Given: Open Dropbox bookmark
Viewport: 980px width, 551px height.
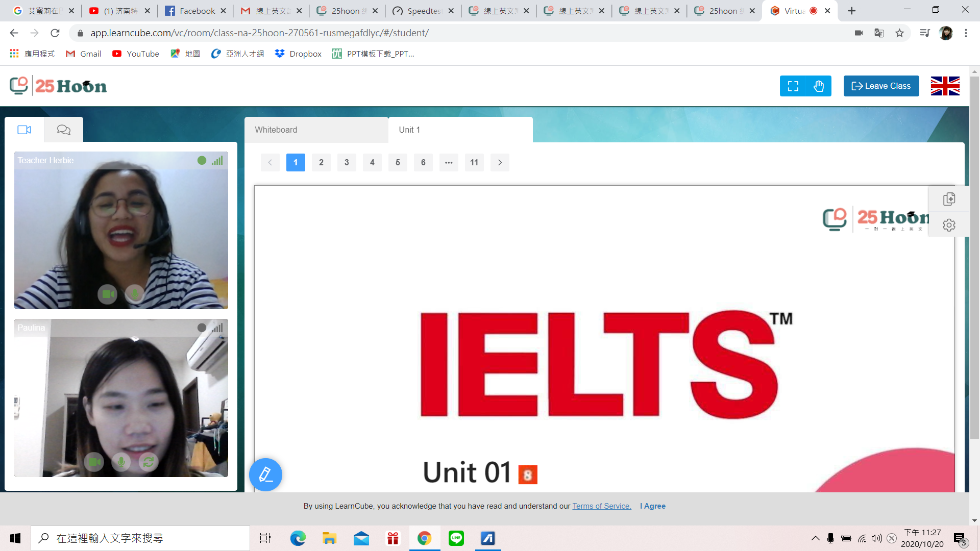Looking at the screenshot, I should pos(298,54).
